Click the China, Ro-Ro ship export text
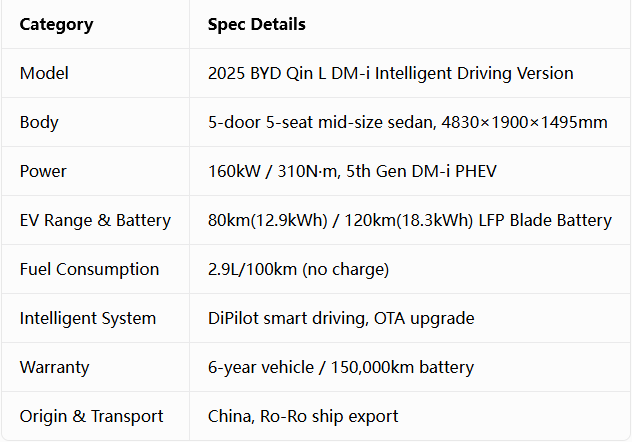The height and width of the screenshot is (442, 632). coord(303,416)
